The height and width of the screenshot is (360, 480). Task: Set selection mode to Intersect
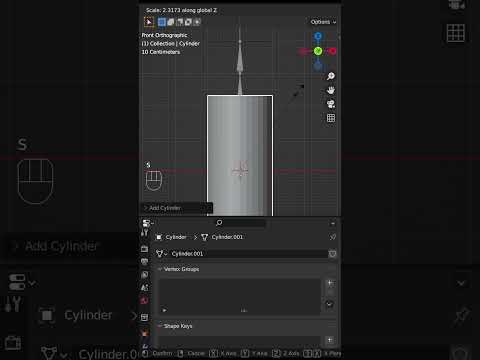click(197, 22)
